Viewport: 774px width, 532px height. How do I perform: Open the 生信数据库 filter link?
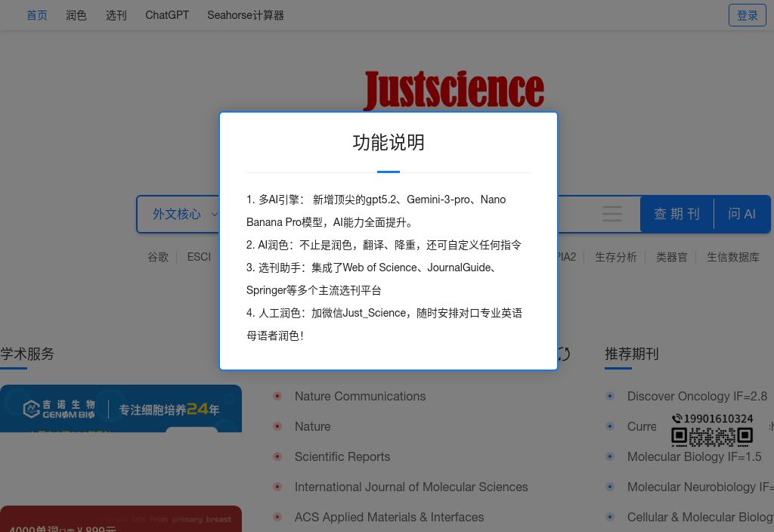click(732, 257)
